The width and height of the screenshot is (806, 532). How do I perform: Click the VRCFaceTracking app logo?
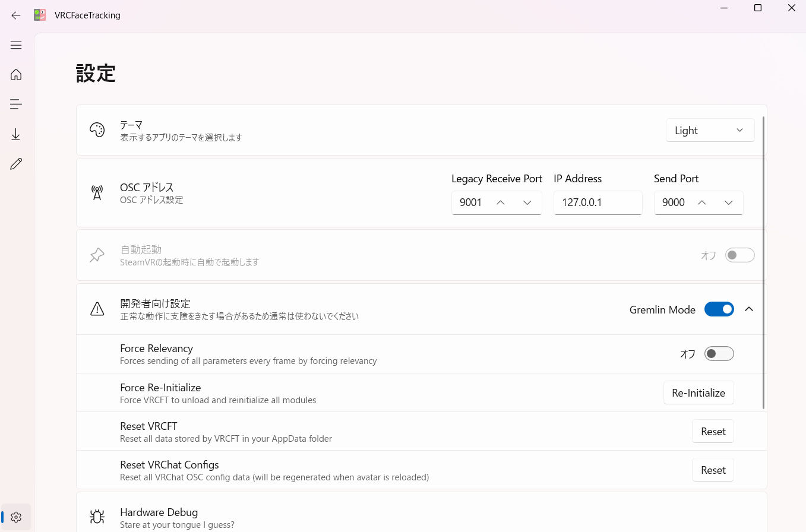[40, 15]
